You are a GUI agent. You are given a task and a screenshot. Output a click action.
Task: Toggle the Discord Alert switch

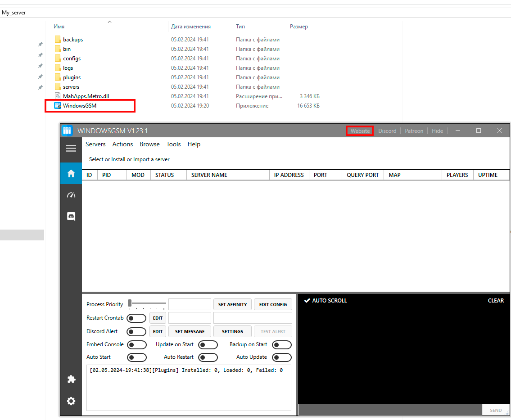(136, 332)
